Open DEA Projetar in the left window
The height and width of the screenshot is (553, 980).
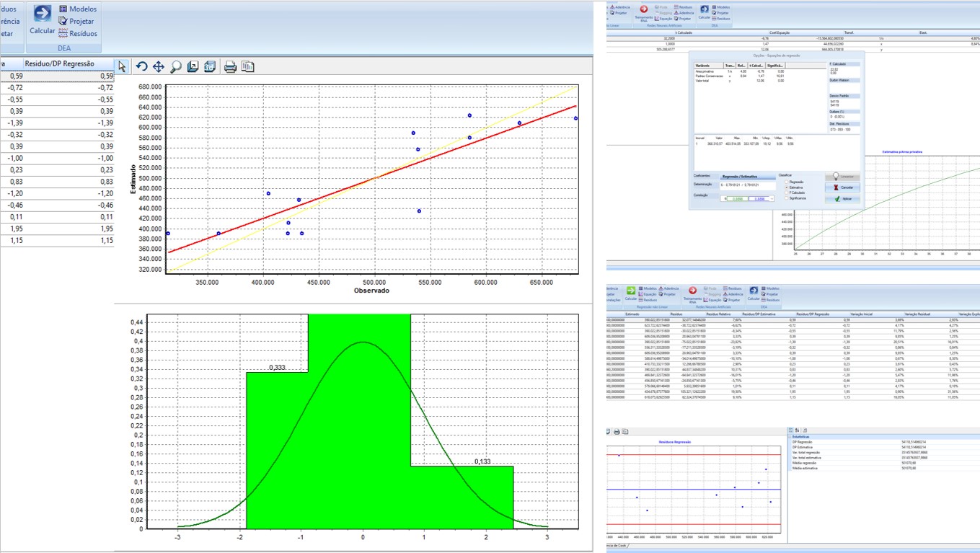point(76,21)
